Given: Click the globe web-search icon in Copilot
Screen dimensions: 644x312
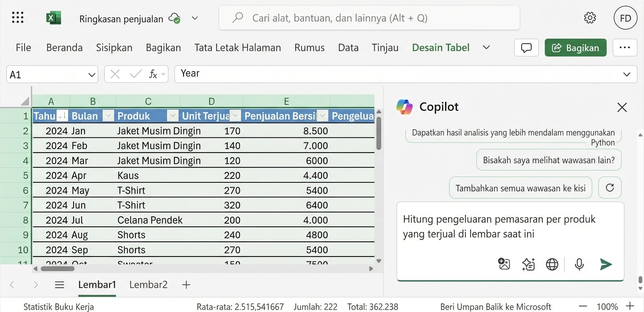Looking at the screenshot, I should [x=552, y=264].
